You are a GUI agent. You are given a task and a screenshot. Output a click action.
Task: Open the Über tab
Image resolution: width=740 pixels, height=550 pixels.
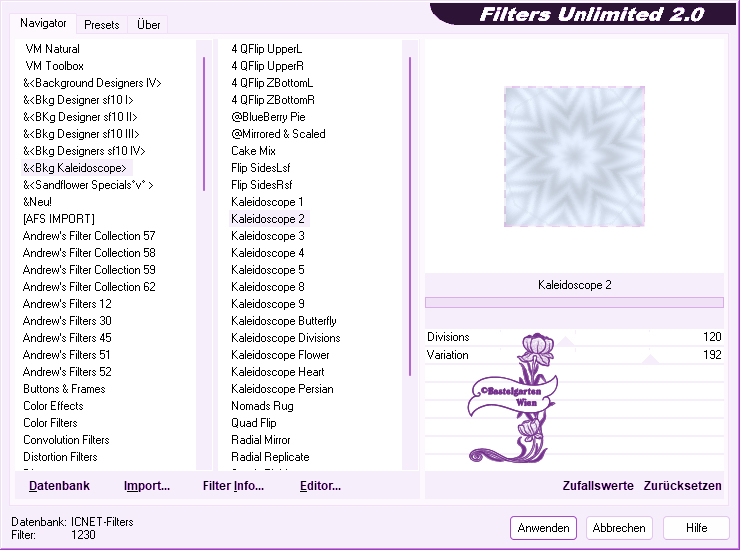point(148,25)
